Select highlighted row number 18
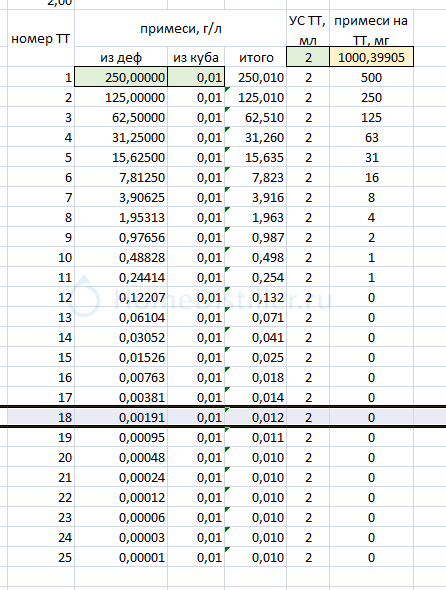 coord(41,417)
